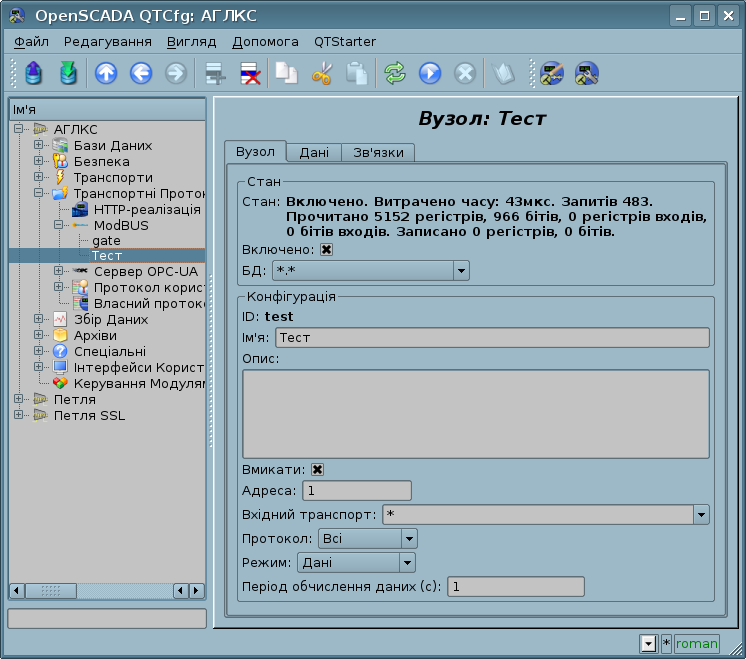The width and height of the screenshot is (746, 659).
Task: Select the gate node in the tree
Action: tap(106, 241)
